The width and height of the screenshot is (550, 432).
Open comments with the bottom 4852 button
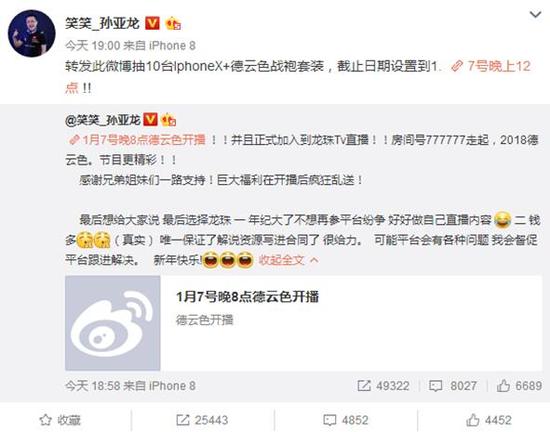point(346,420)
